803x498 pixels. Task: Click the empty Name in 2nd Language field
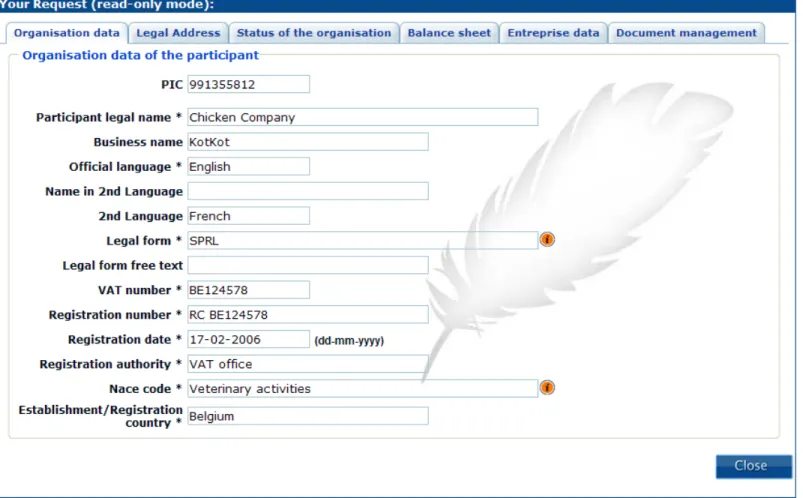[308, 191]
